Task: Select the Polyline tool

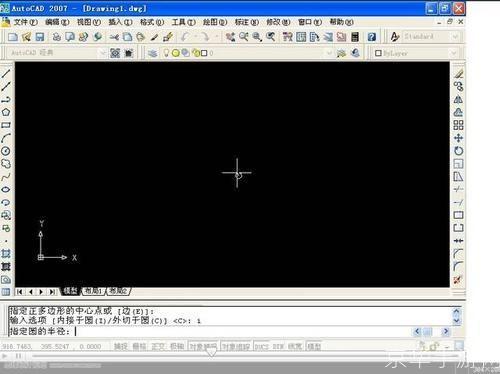Action: click(x=6, y=99)
